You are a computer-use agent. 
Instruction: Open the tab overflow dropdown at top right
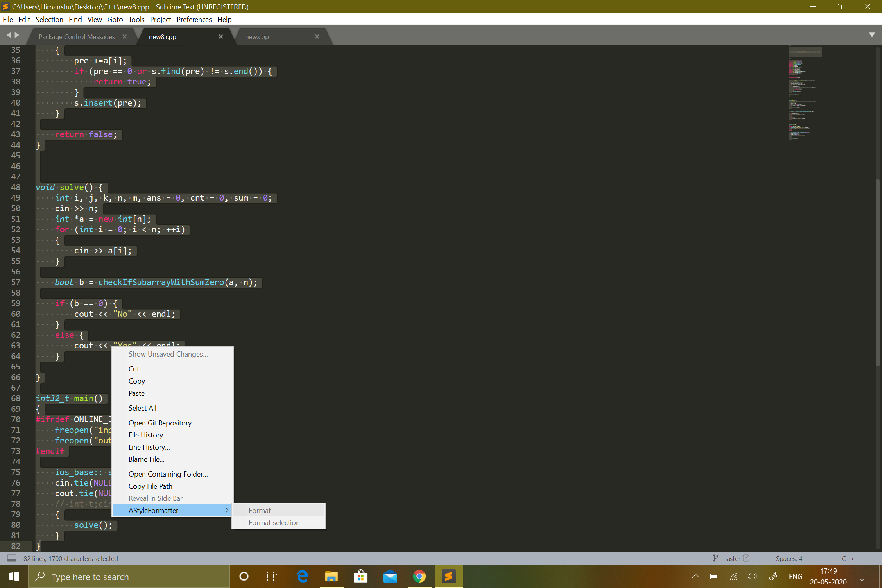[871, 35]
